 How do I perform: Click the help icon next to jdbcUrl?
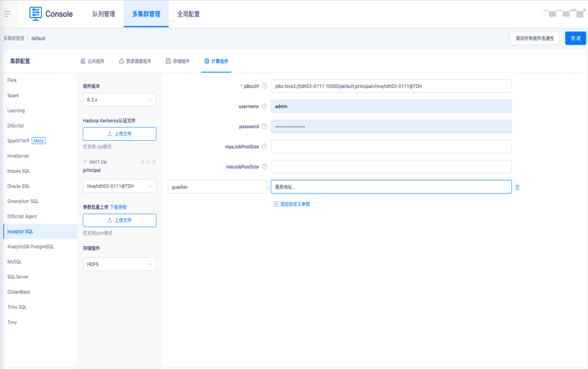coord(265,86)
